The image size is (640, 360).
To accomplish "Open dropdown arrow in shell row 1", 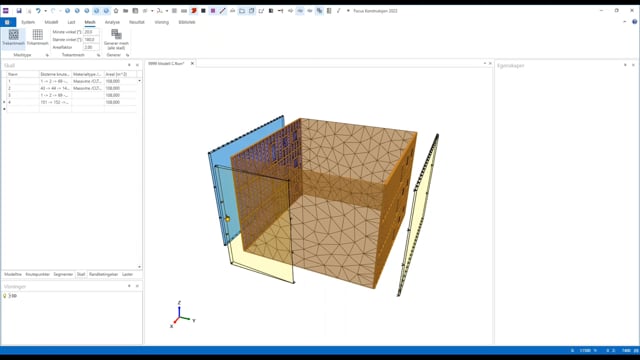I will pyautogui.click(x=140, y=81).
